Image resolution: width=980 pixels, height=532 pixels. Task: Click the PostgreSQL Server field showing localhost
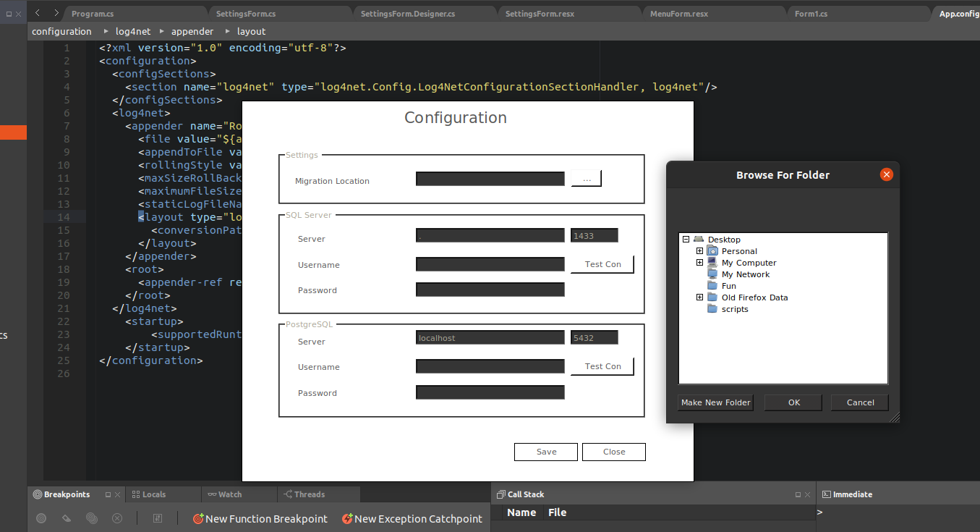pos(490,337)
